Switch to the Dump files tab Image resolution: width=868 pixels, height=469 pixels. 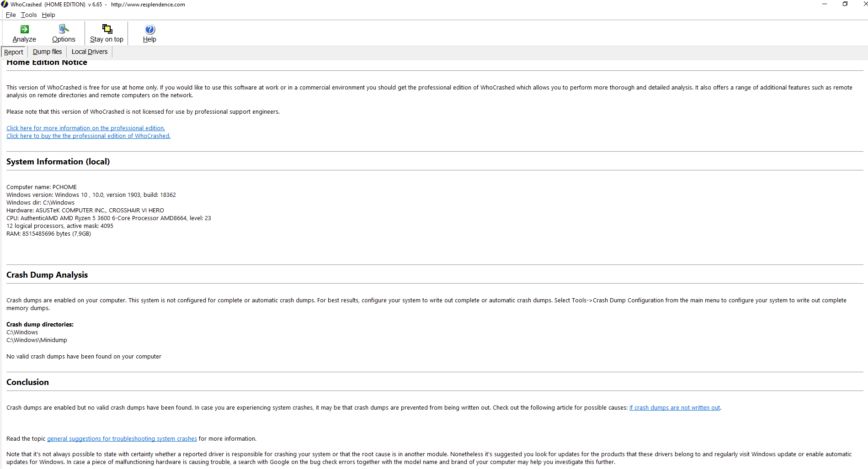pos(47,52)
